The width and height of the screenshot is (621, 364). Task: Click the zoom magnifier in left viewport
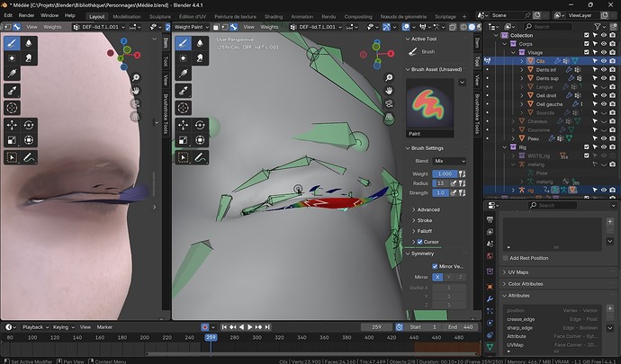[x=135, y=77]
